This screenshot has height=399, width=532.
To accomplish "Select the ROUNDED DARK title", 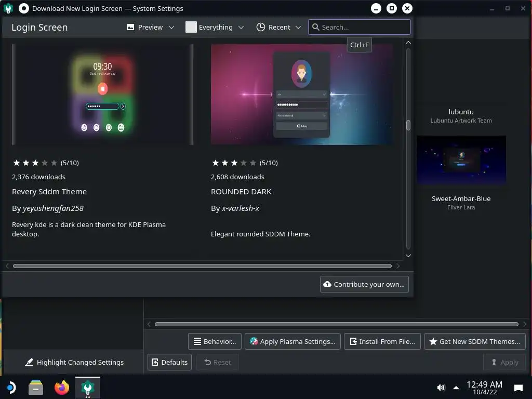I will click(x=241, y=192).
